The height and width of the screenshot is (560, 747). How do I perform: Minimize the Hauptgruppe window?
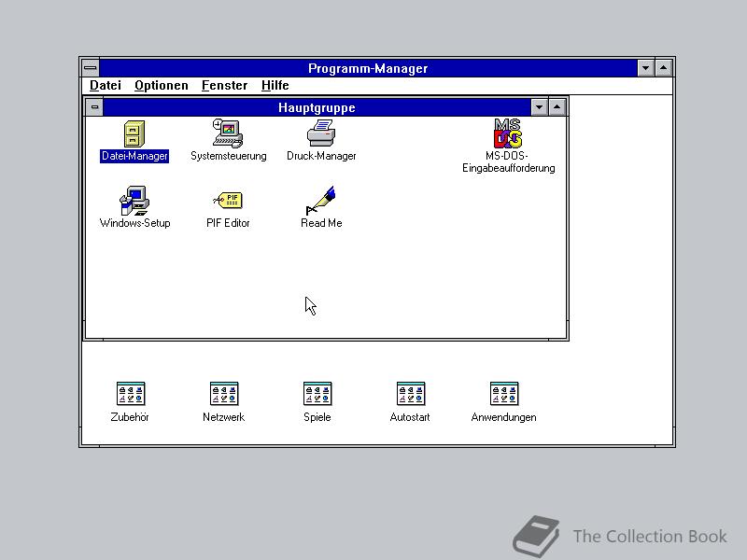click(x=540, y=107)
